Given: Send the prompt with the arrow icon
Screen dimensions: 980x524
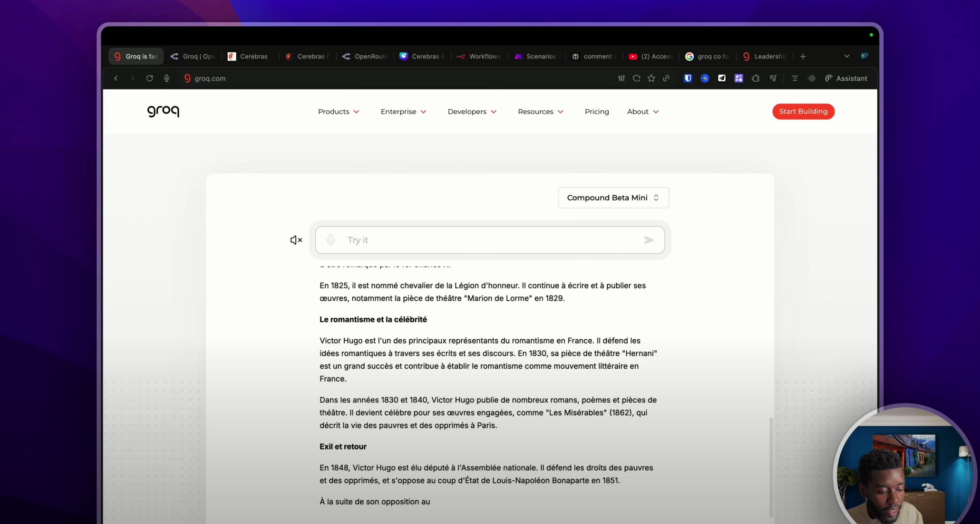Looking at the screenshot, I should tap(649, 240).
